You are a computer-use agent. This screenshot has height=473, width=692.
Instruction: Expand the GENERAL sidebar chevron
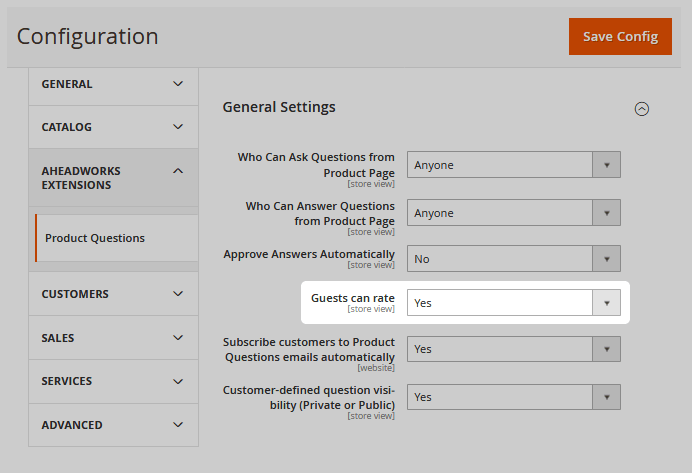178,84
